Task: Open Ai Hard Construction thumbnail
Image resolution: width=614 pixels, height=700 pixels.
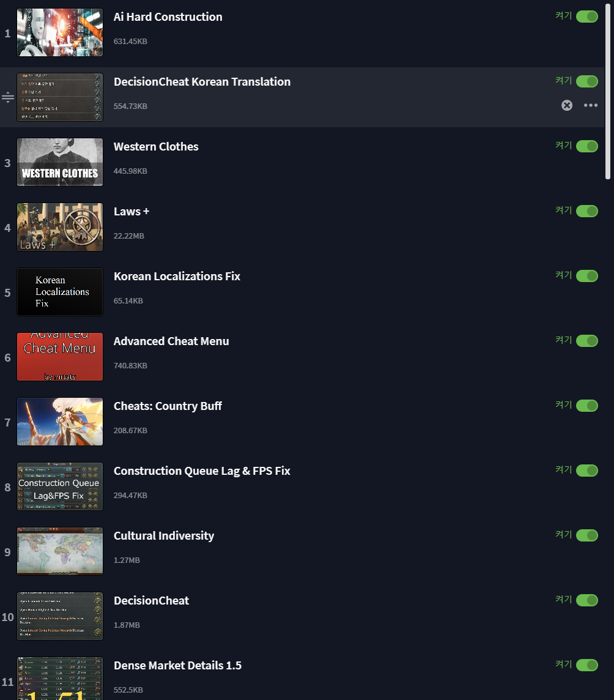Action: tap(60, 32)
